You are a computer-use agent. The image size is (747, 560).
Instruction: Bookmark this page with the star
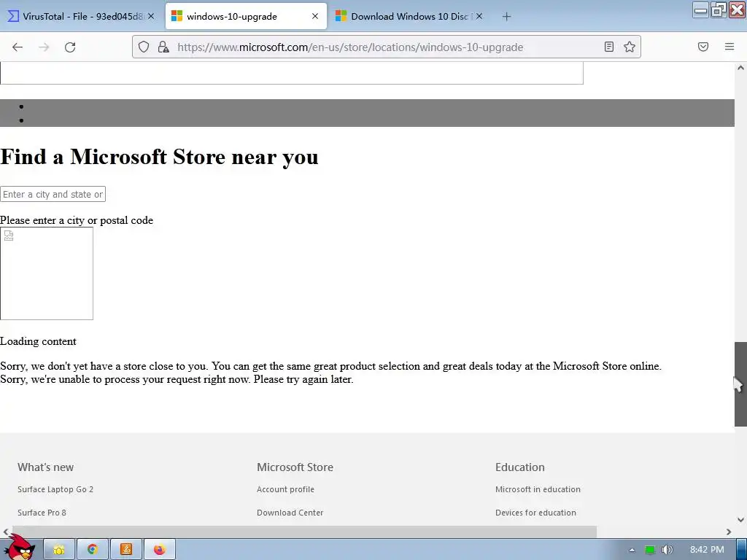[630, 47]
